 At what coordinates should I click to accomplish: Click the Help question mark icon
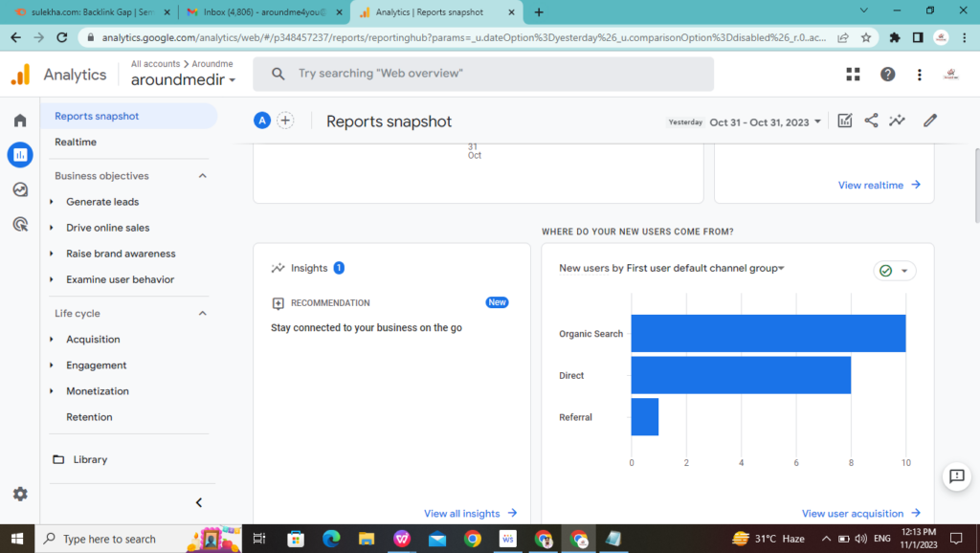click(887, 74)
